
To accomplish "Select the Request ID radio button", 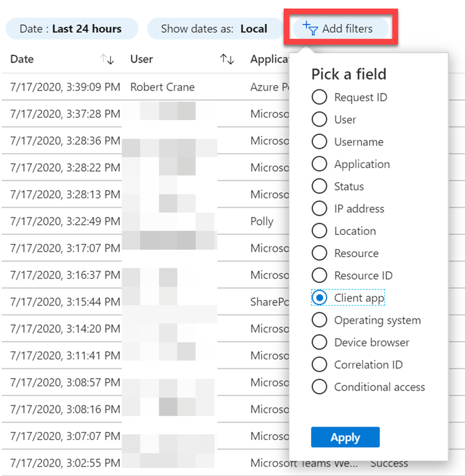I will coord(319,97).
